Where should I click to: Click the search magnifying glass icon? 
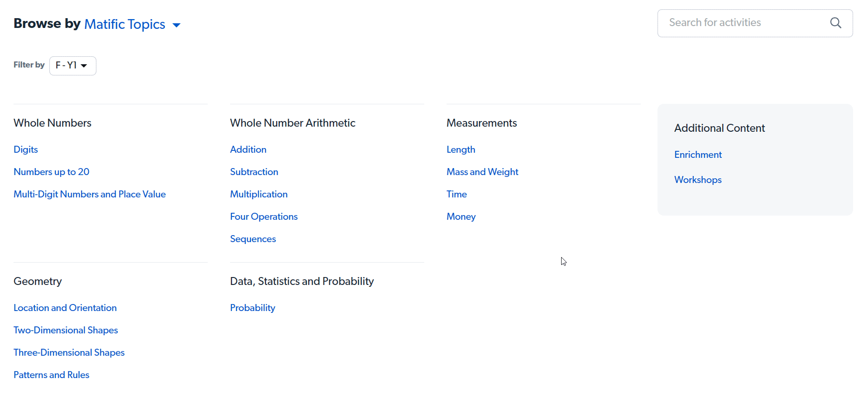coord(836,23)
